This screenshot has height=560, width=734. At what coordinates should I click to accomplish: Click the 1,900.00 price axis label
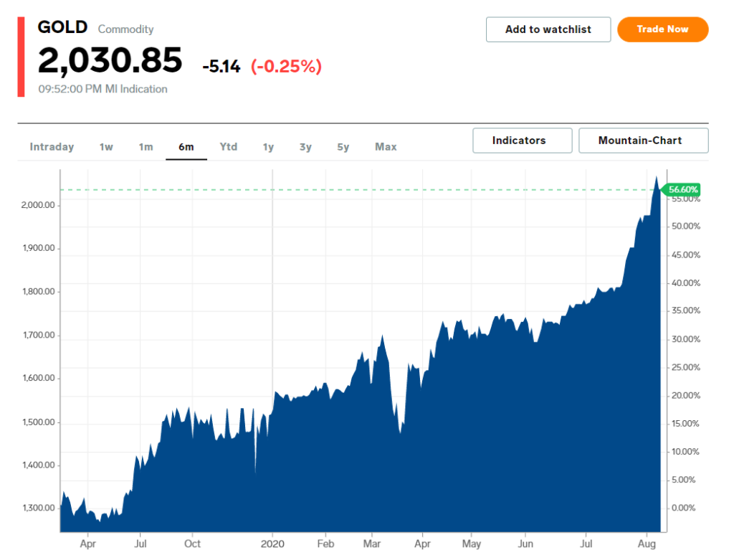pyautogui.click(x=39, y=248)
